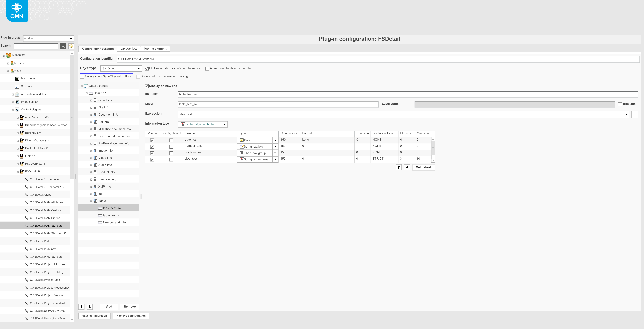Click the Mandators group icon
Viewport: 644px width, 329px height.
[x=9, y=55]
